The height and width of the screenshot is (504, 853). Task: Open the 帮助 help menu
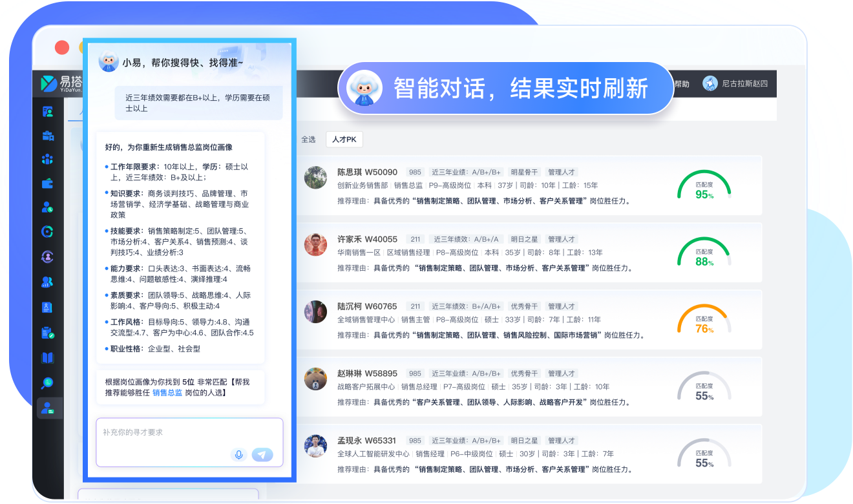tap(682, 84)
